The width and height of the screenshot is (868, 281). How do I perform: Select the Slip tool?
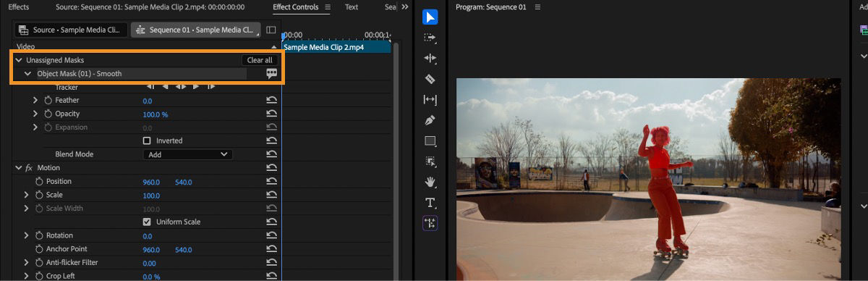click(430, 99)
